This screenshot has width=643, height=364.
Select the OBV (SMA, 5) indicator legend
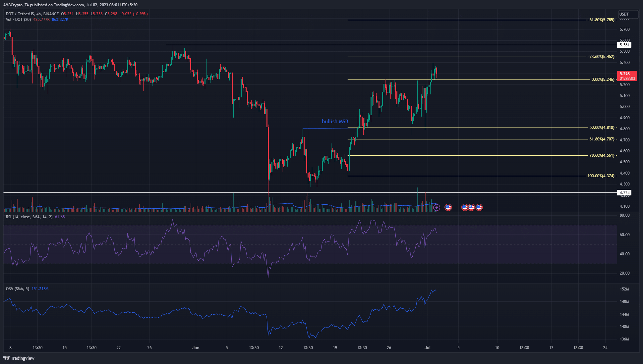(x=17, y=289)
